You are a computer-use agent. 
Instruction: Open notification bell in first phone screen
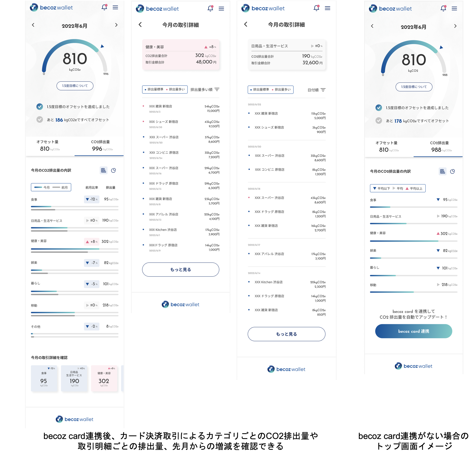pos(104,7)
